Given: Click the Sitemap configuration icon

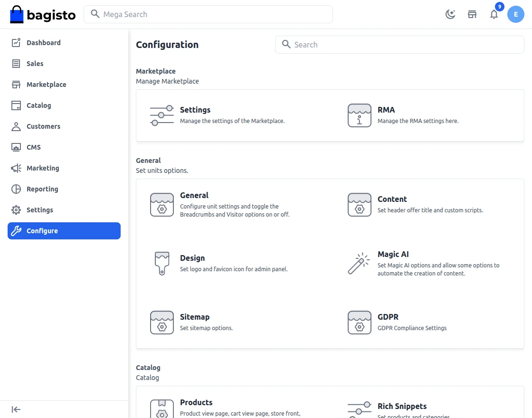Looking at the screenshot, I should coord(161,323).
